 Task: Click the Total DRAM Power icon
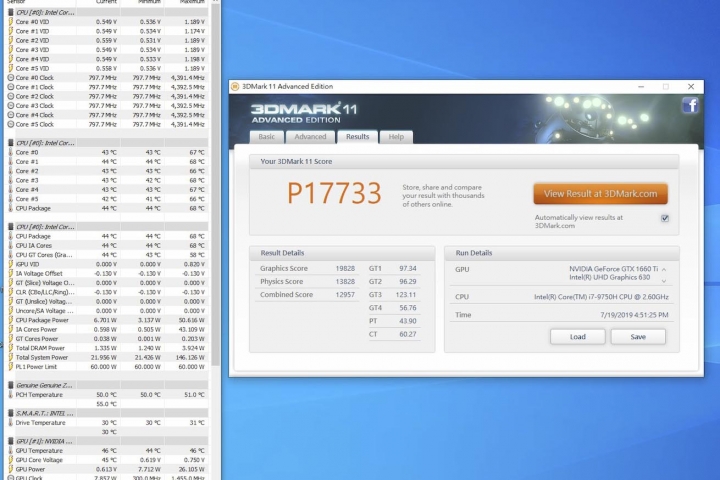click(x=11, y=348)
